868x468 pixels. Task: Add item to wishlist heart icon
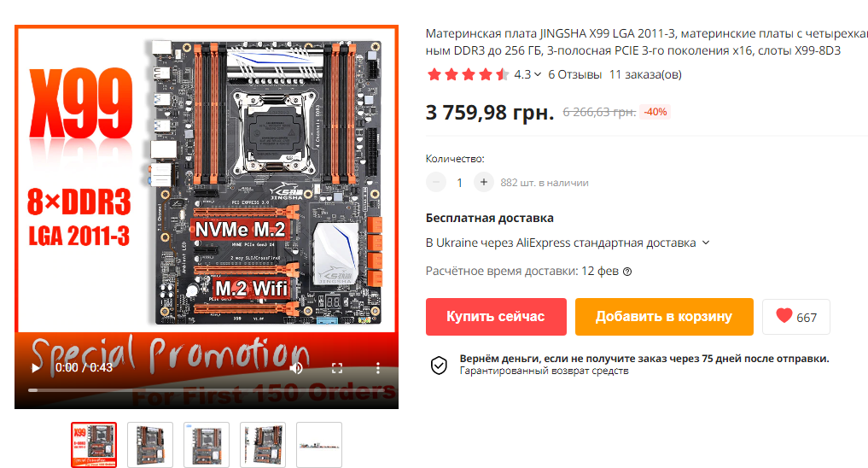point(784,316)
